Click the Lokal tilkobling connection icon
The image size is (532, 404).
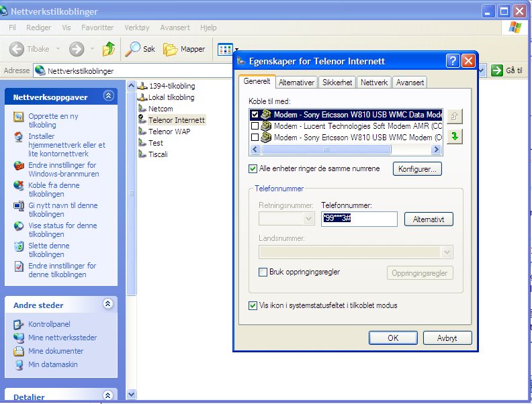pyautogui.click(x=142, y=97)
